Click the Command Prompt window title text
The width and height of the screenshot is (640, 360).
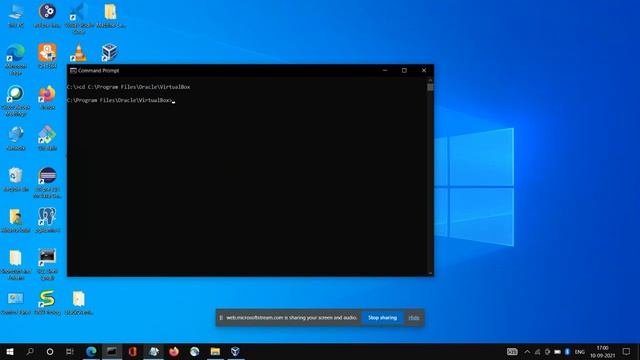tap(98, 71)
